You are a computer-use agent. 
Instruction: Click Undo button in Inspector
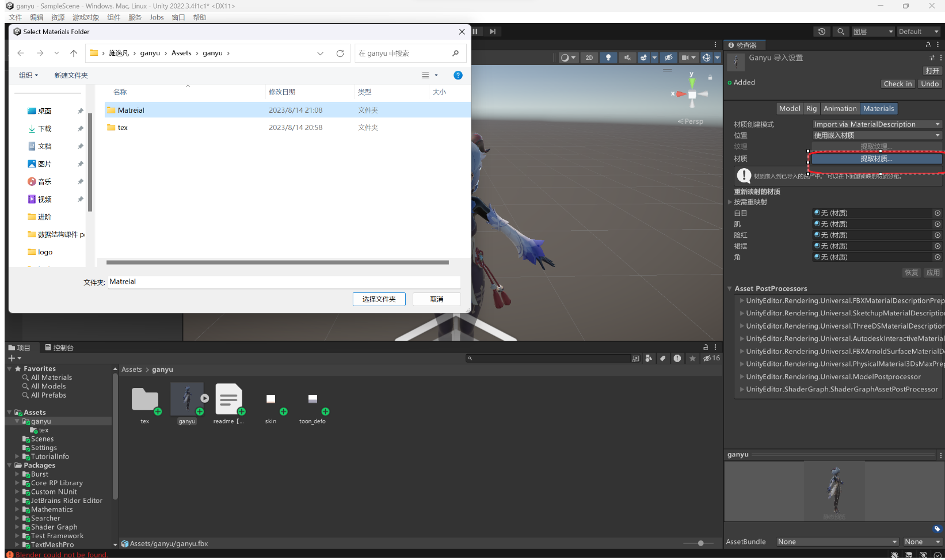pyautogui.click(x=929, y=84)
